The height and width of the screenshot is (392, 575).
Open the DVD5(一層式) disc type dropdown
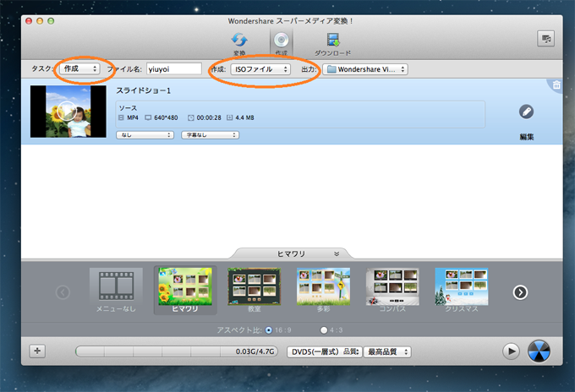325,351
